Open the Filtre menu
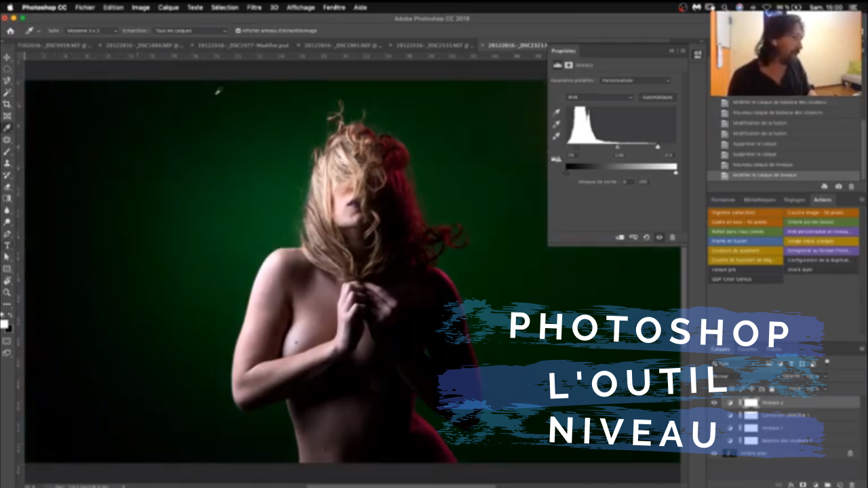This screenshot has width=868, height=488. 254,7
